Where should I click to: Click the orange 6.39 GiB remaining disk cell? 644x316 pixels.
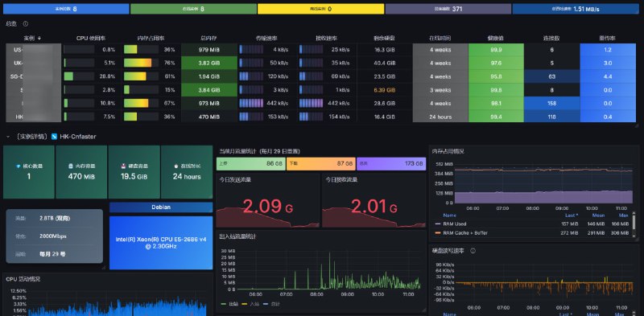click(385, 90)
